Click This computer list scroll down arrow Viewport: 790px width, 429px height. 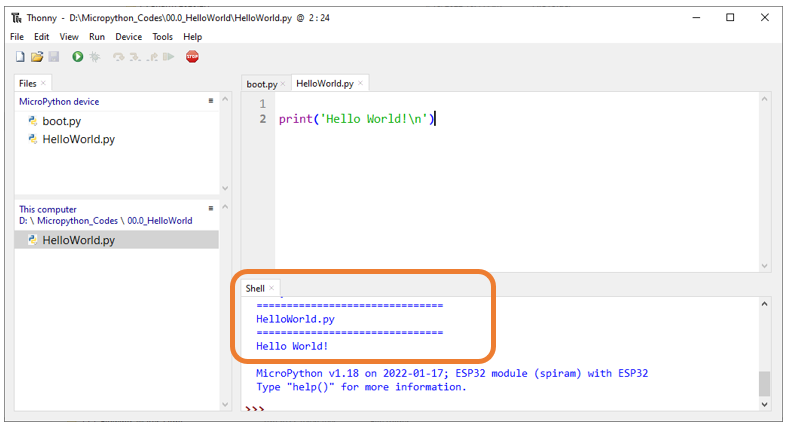tap(225, 404)
